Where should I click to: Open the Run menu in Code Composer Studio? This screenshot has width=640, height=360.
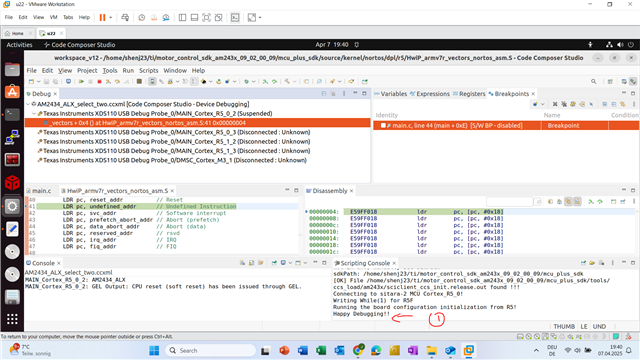point(128,70)
